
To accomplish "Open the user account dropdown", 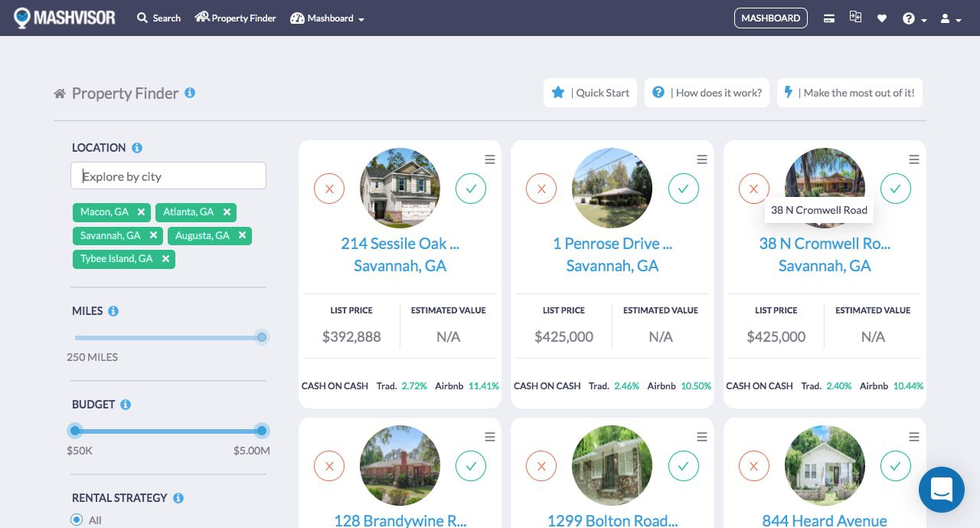I will (947, 18).
